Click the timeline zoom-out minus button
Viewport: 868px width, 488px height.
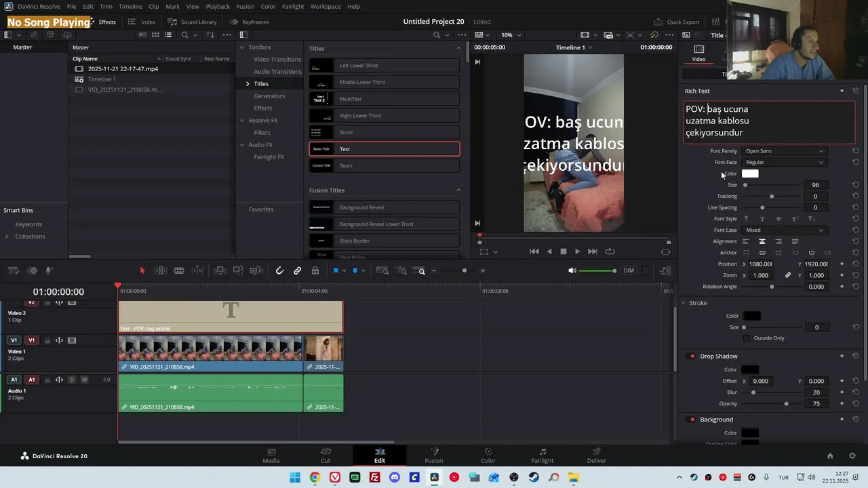coord(434,270)
